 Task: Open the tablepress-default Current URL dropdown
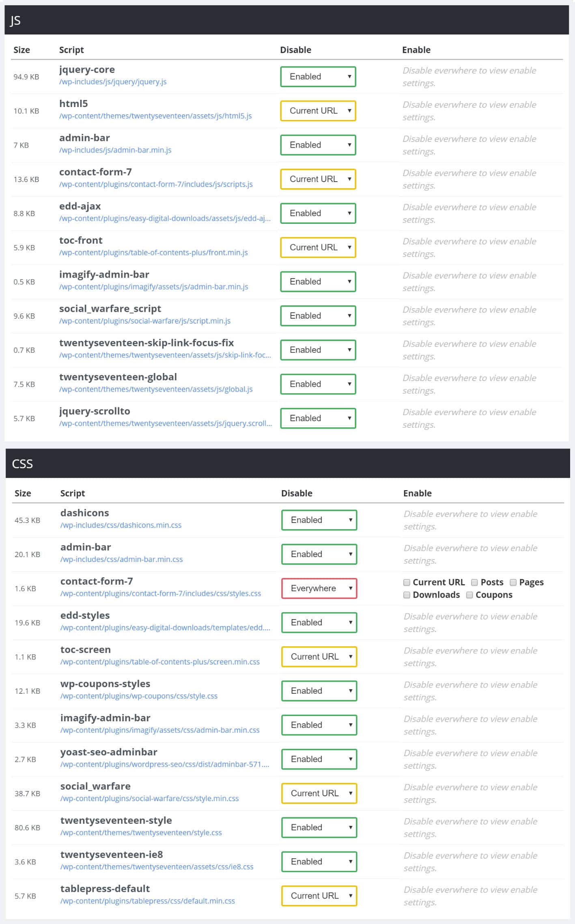click(x=319, y=896)
